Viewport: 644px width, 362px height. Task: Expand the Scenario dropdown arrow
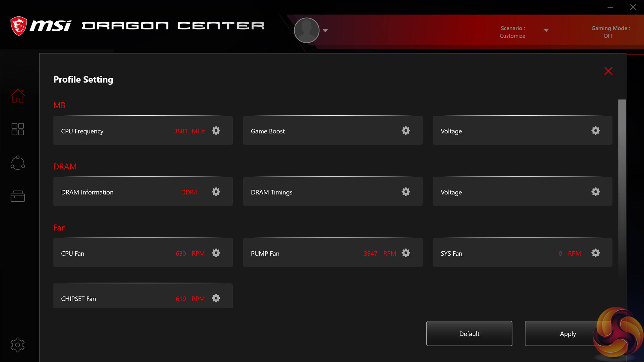546,30
